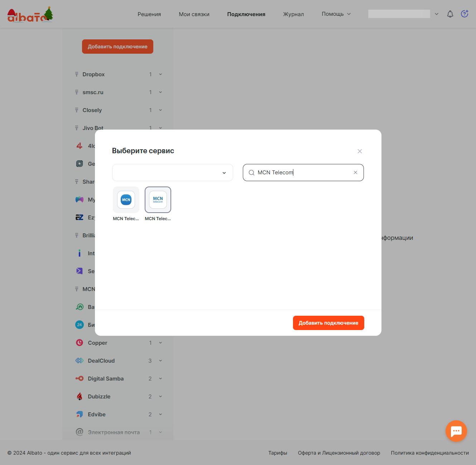The image size is (476, 465).
Task: Expand the Dubizzle connections group
Action: tap(160, 397)
